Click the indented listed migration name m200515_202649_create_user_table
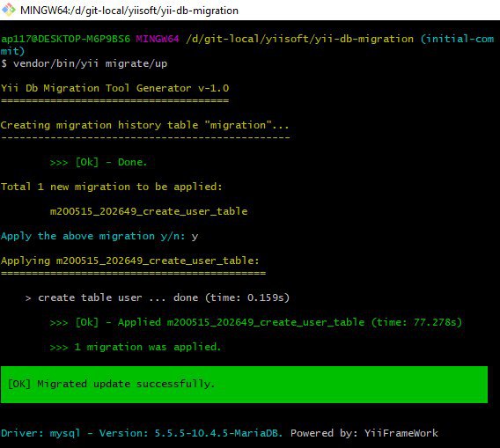This screenshot has width=500, height=448. (149, 211)
